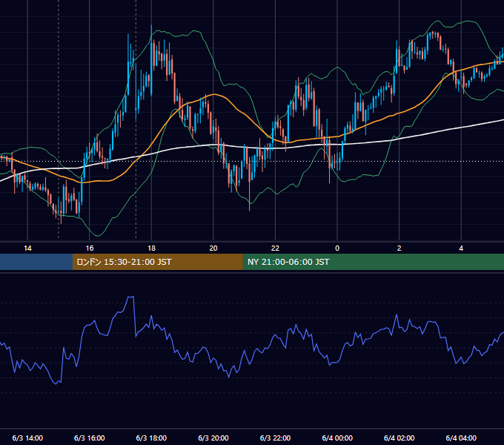The width and height of the screenshot is (504, 445).
Task: Click the 6/3 20:00 date label
Action: pos(213,438)
